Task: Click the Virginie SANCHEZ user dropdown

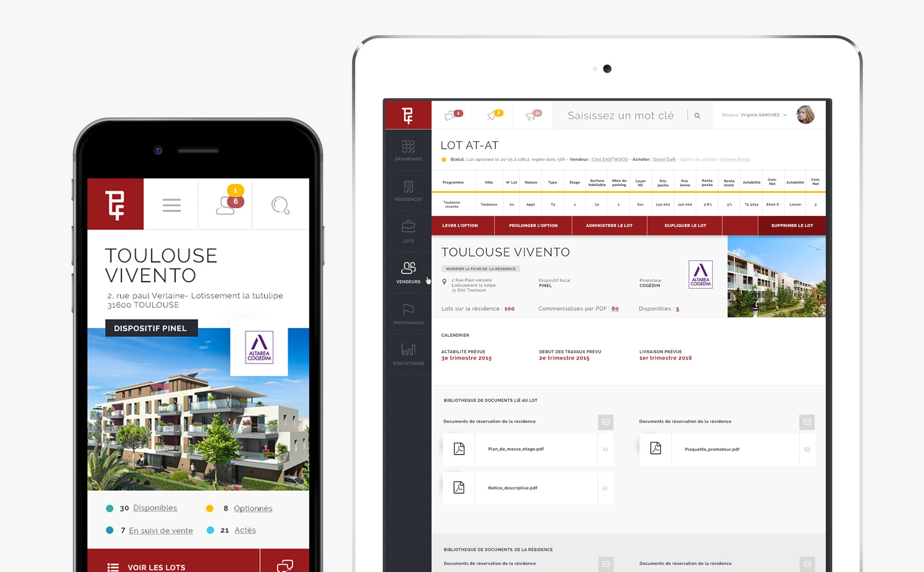Action: tap(762, 116)
